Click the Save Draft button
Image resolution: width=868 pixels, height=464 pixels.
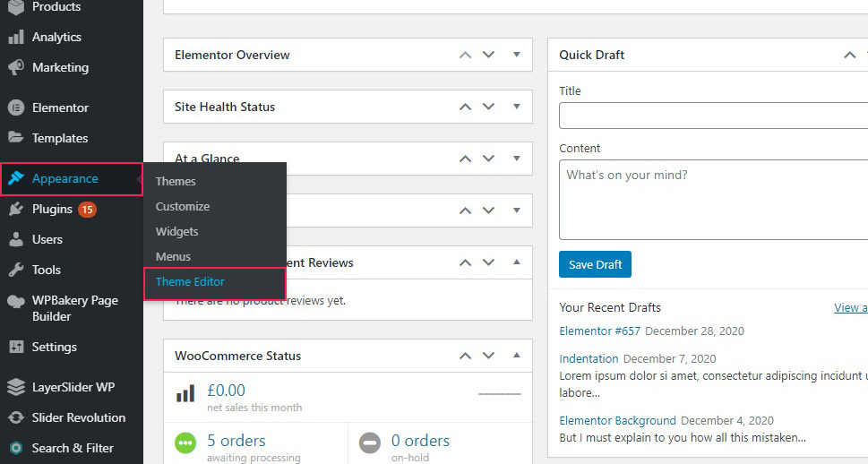coord(595,264)
